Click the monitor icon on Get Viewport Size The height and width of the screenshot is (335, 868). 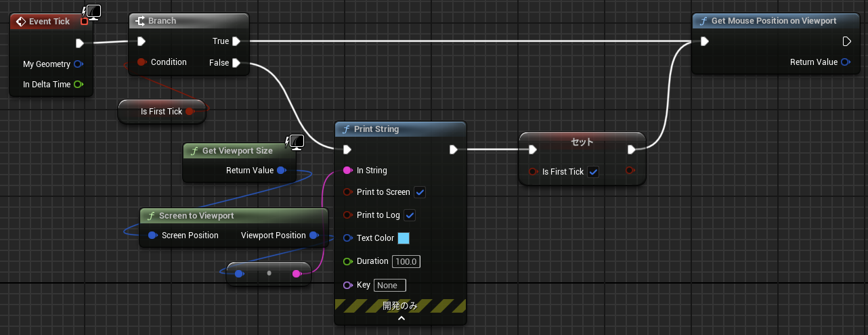point(296,141)
